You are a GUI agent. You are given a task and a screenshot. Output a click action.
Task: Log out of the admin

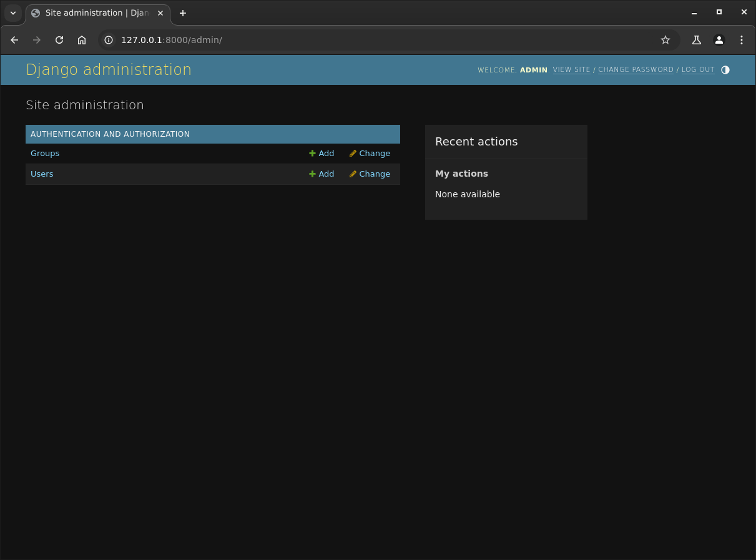click(698, 70)
